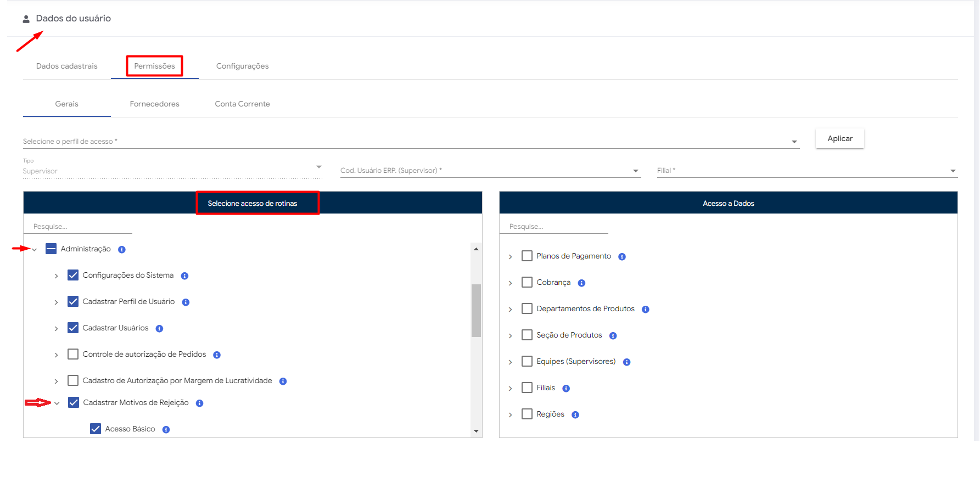Screen dimensions: 980x494
Task: Click info icon next to Administração
Action: pyautogui.click(x=122, y=250)
